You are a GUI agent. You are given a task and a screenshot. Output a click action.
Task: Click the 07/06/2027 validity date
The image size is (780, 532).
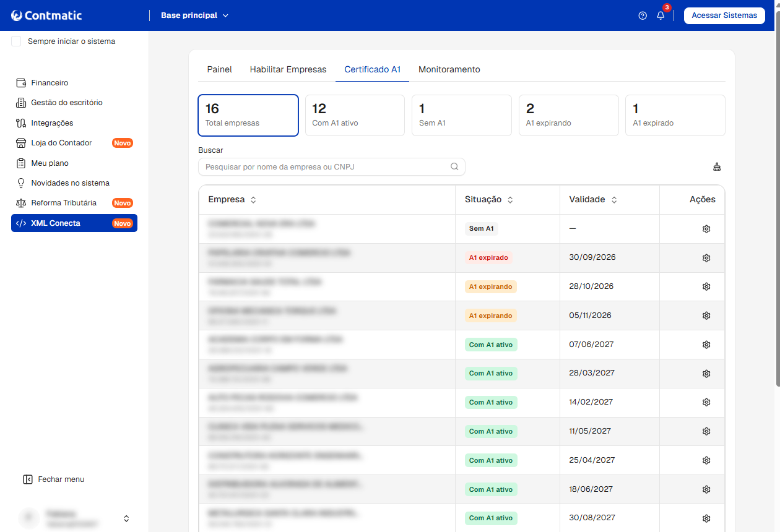591,345
